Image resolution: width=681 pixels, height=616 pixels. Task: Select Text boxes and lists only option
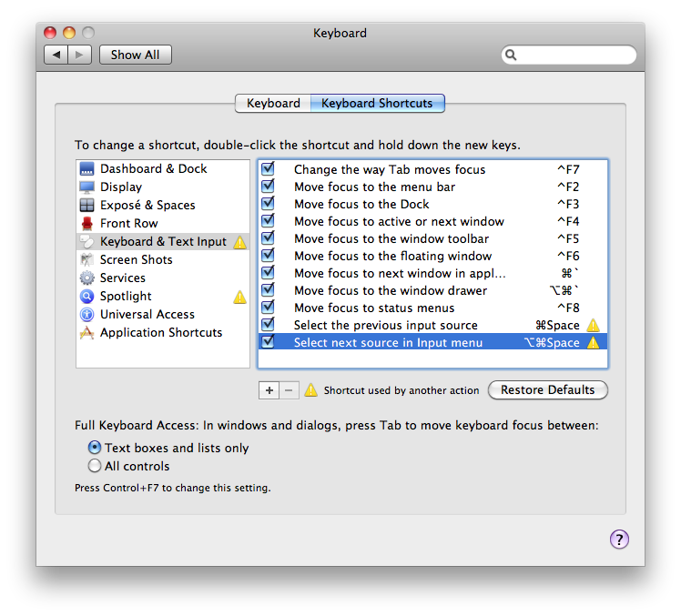click(95, 448)
